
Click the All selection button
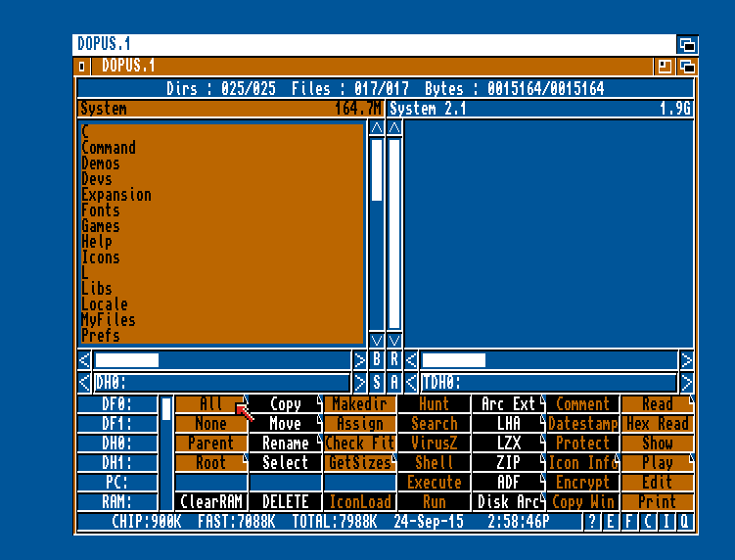211,403
